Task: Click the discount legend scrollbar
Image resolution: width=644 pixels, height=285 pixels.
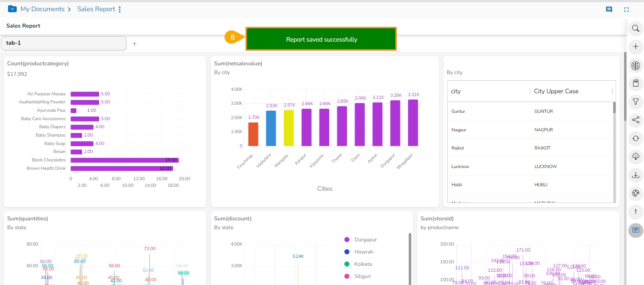Action: (410, 259)
